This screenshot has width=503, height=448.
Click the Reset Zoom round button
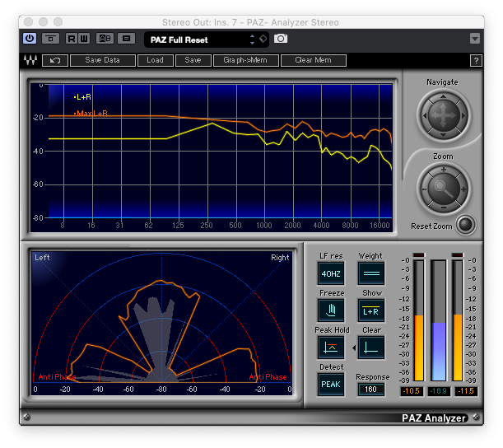(465, 224)
